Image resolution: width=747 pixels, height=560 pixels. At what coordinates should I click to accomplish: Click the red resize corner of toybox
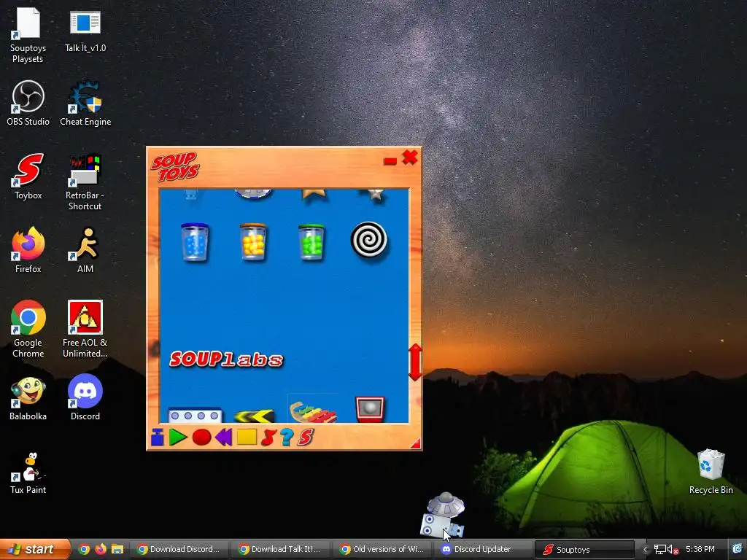(x=415, y=443)
